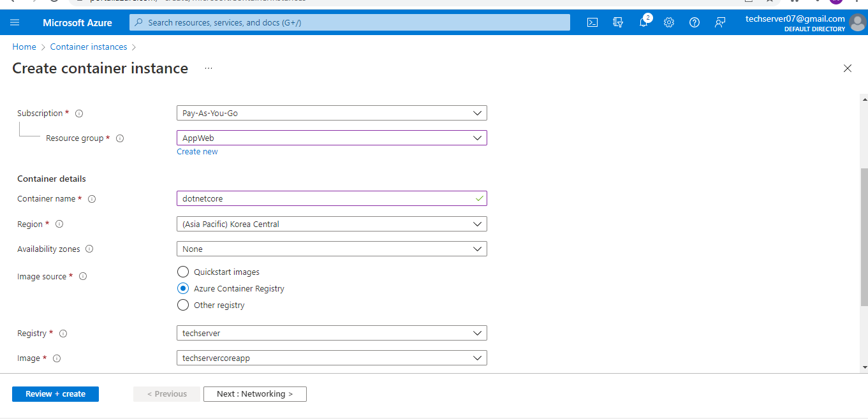
Task: Open portal settings gear
Action: pyautogui.click(x=669, y=22)
